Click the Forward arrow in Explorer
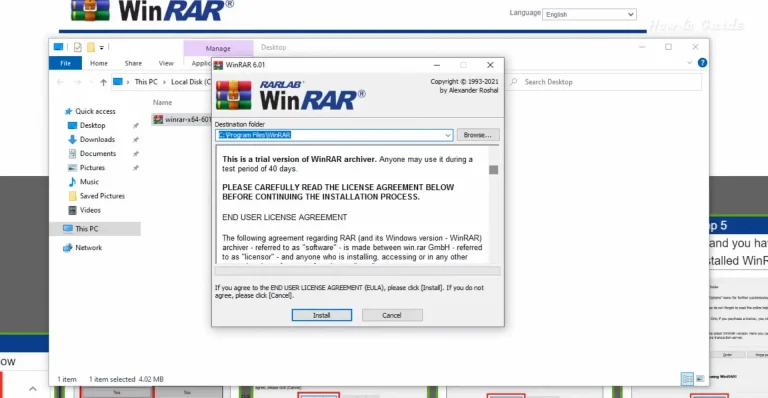 tap(77, 82)
